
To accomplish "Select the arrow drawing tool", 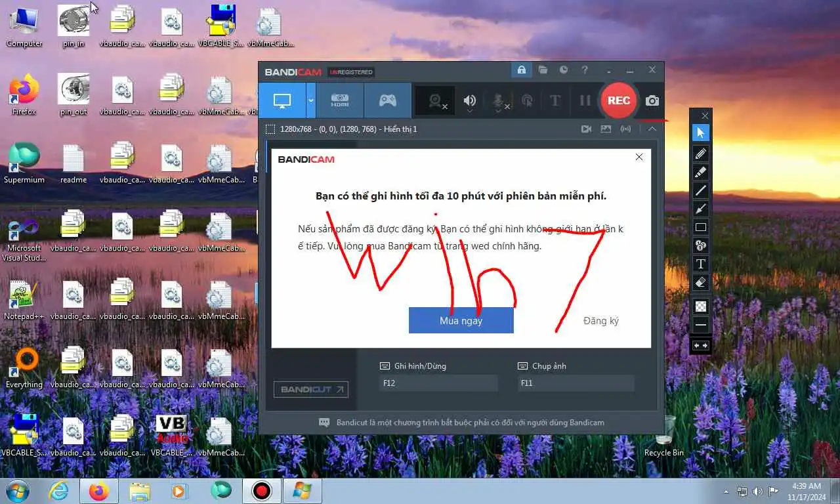I will (x=700, y=209).
